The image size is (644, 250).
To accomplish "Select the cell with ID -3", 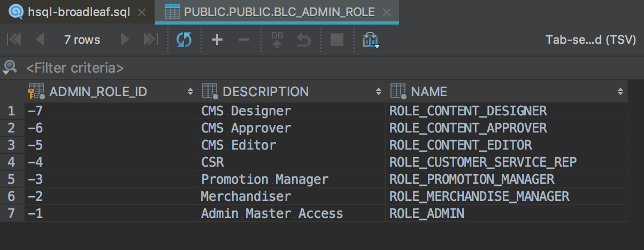I will (111, 179).
